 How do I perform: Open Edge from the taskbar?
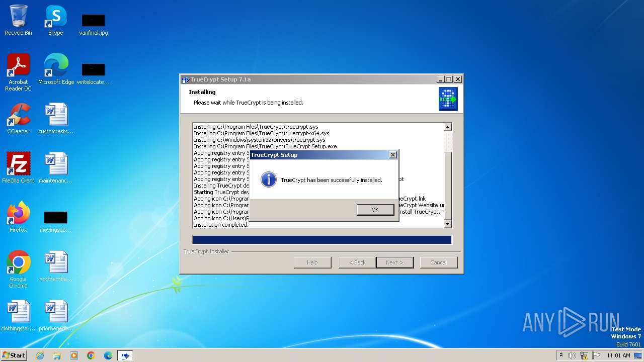coord(108,355)
